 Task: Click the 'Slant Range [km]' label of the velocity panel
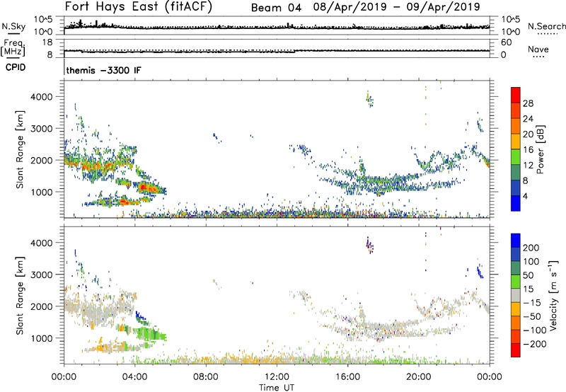tap(20, 295)
